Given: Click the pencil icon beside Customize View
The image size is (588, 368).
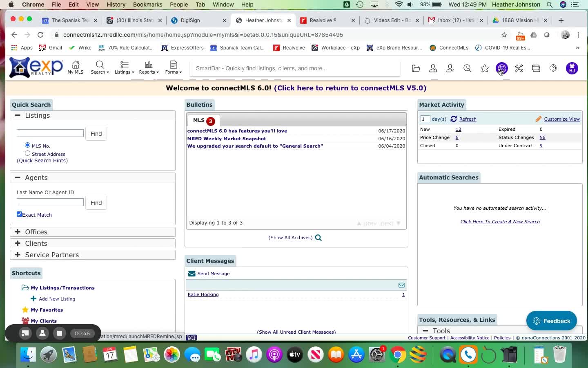Looking at the screenshot, I should (538, 119).
